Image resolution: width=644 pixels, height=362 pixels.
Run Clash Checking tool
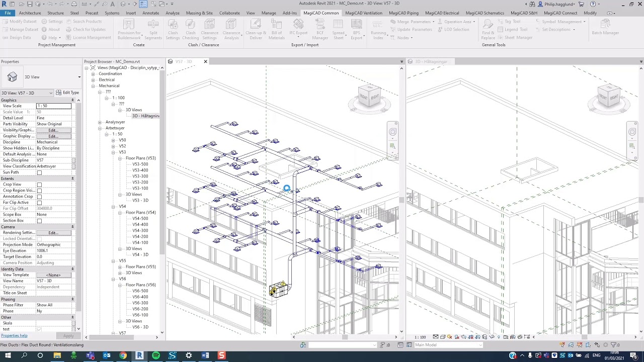point(190,29)
